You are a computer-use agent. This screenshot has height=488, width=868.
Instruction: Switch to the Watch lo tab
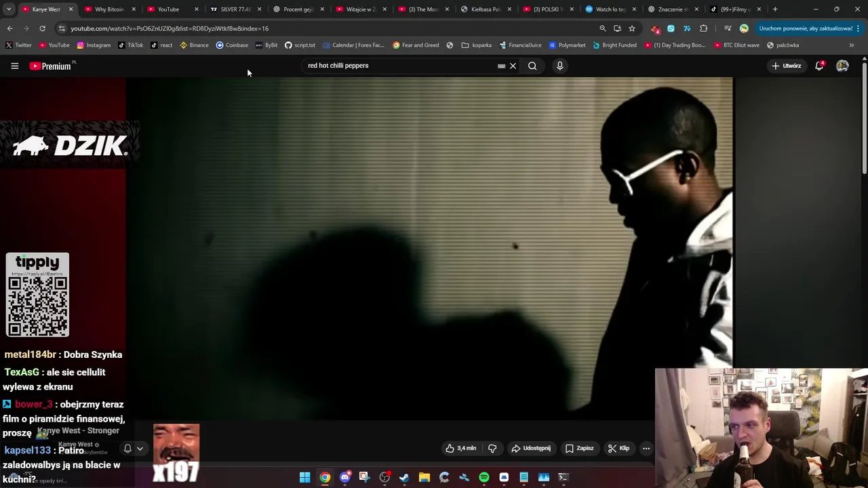610,9
